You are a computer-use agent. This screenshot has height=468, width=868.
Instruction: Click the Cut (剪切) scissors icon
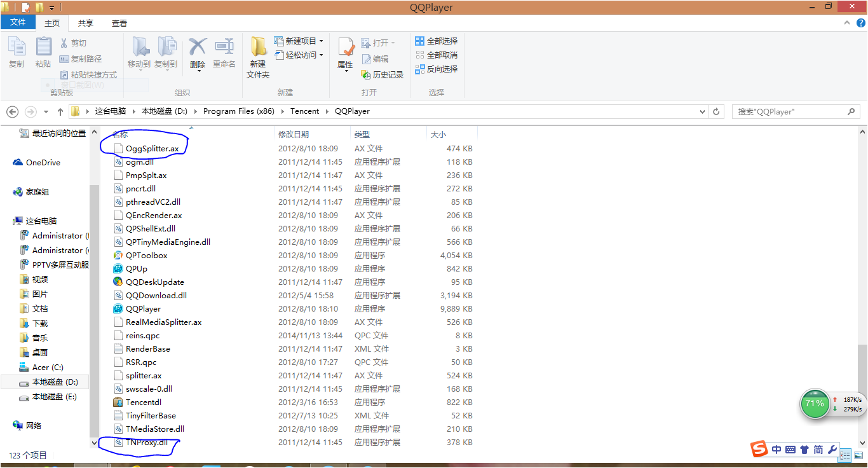pos(64,43)
